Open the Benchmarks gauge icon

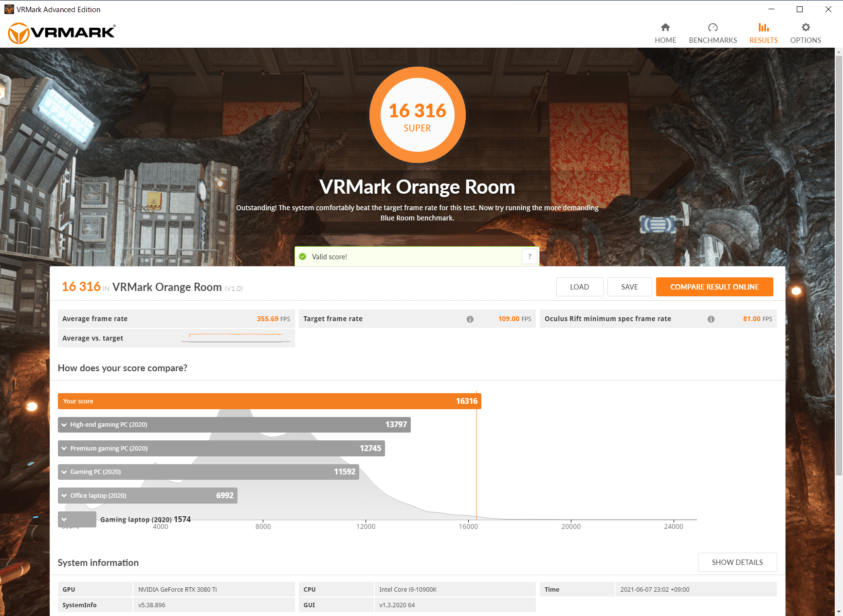pos(713,27)
